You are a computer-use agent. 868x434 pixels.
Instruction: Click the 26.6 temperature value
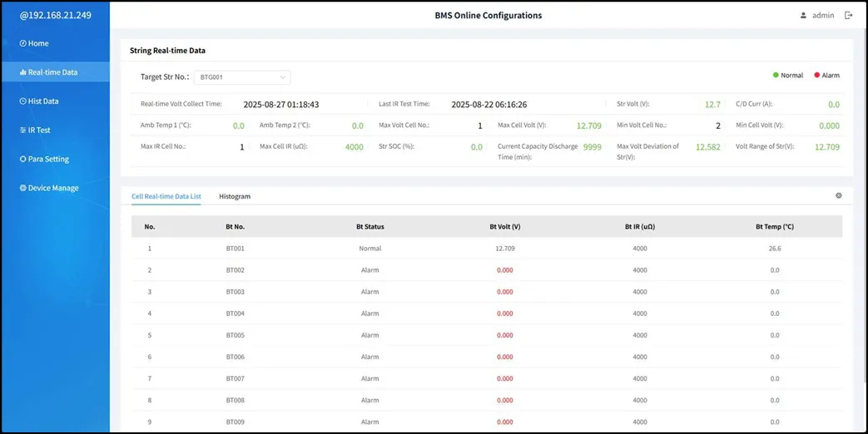[775, 249]
